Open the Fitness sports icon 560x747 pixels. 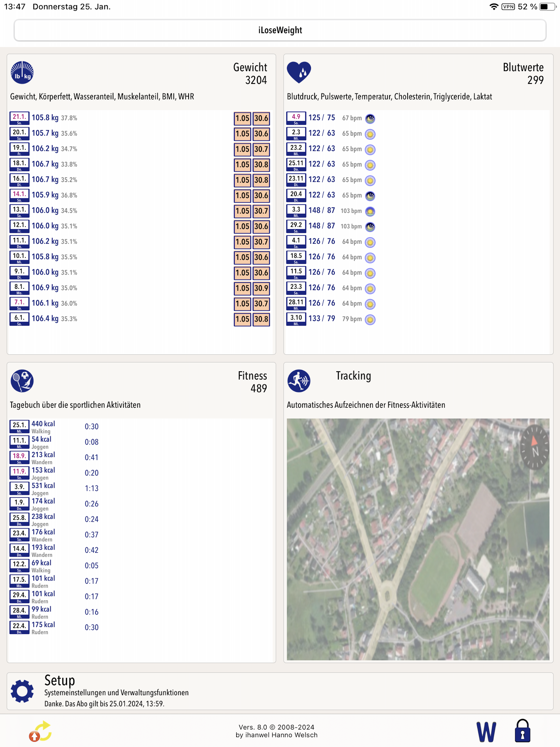(x=22, y=381)
